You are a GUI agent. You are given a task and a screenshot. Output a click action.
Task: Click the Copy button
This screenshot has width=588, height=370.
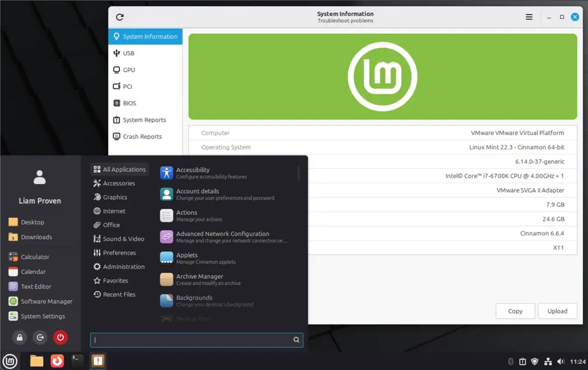[x=515, y=311]
